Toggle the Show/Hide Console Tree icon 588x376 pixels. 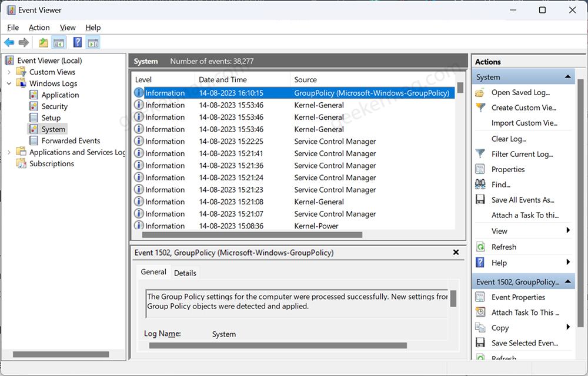(x=59, y=43)
